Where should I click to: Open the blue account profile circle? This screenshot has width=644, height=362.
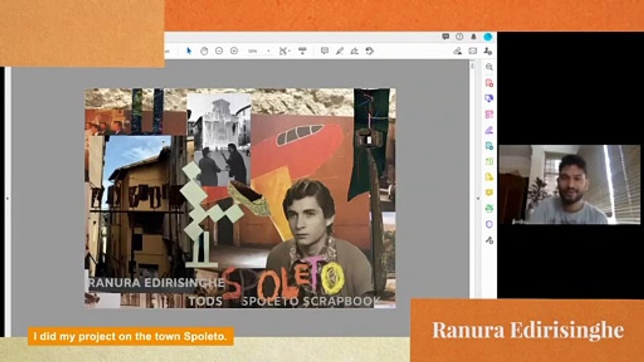coord(488,37)
